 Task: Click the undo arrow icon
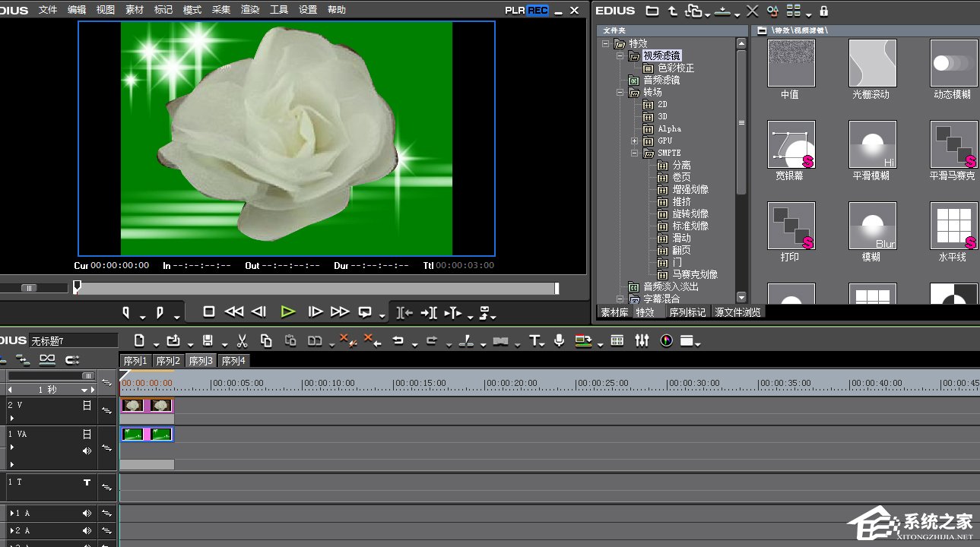(397, 341)
